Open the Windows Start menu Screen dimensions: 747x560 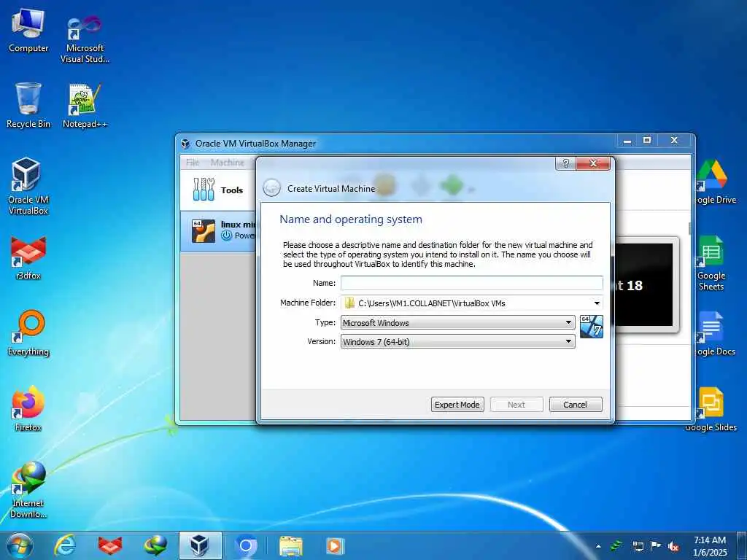click(19, 545)
